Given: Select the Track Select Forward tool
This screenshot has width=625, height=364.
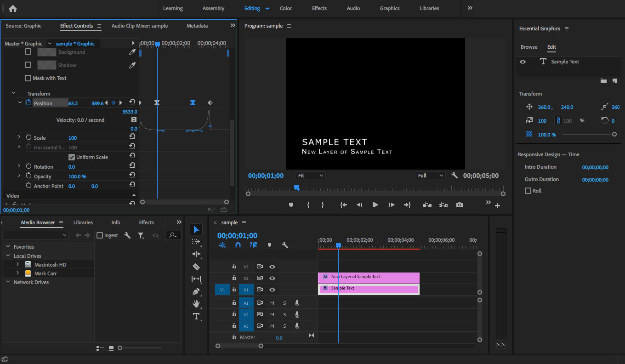Looking at the screenshot, I should 196,241.
